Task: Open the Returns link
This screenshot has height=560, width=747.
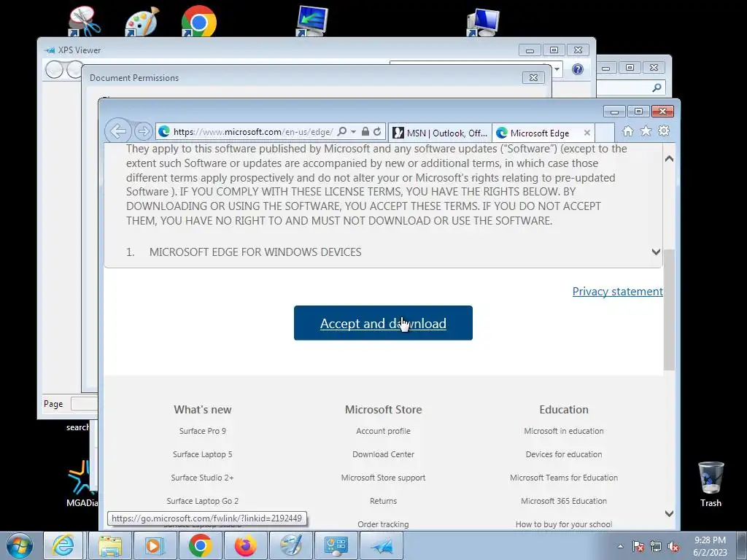Action: (383, 501)
